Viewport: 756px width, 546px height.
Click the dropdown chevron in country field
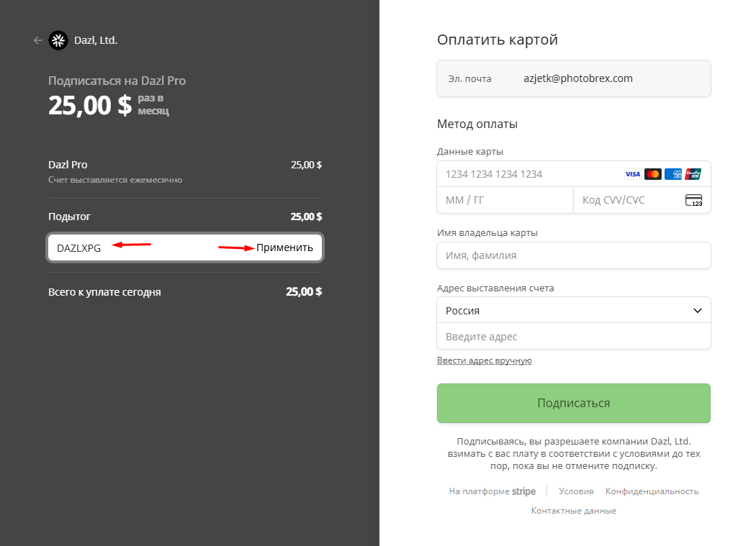pyautogui.click(x=697, y=311)
